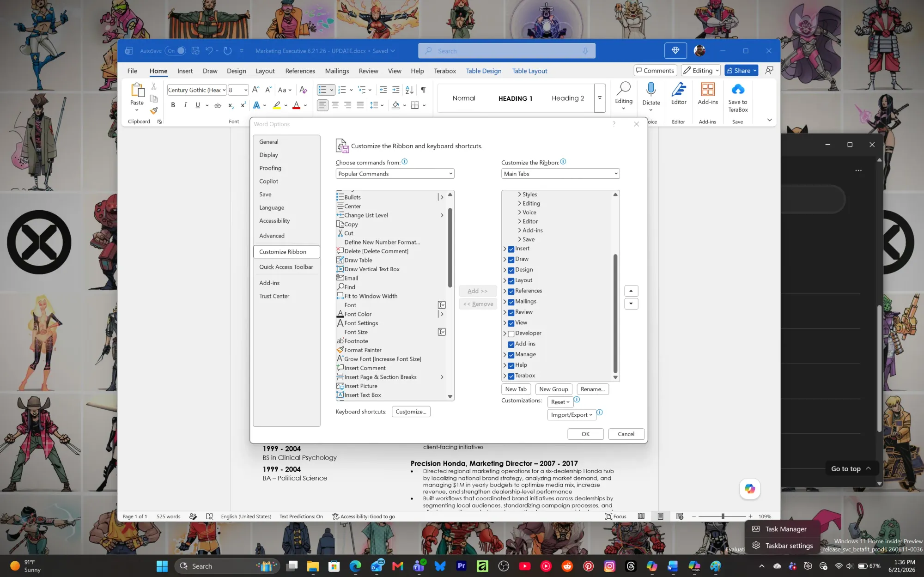Click the Shrink Font icon
This screenshot has height=577, width=924.
click(268, 90)
